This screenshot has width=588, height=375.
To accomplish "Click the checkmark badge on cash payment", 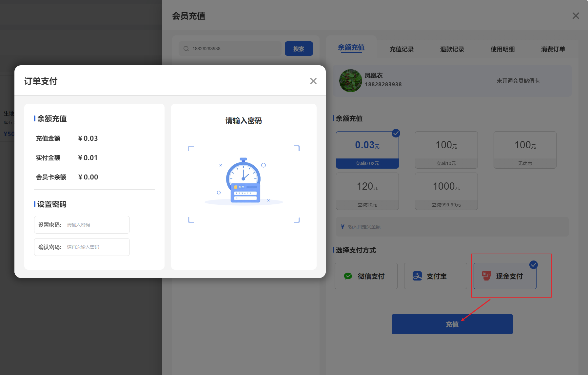I will pos(534,265).
